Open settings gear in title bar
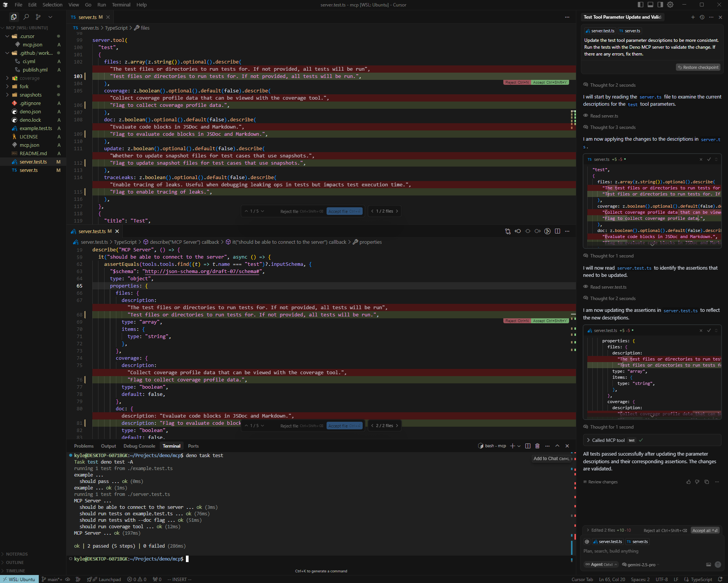 (670, 5)
